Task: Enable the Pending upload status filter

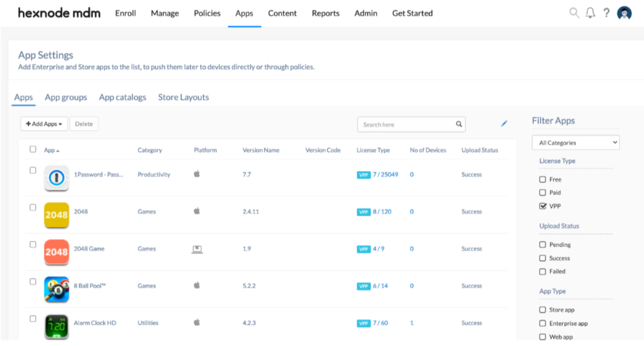Action: 543,245
